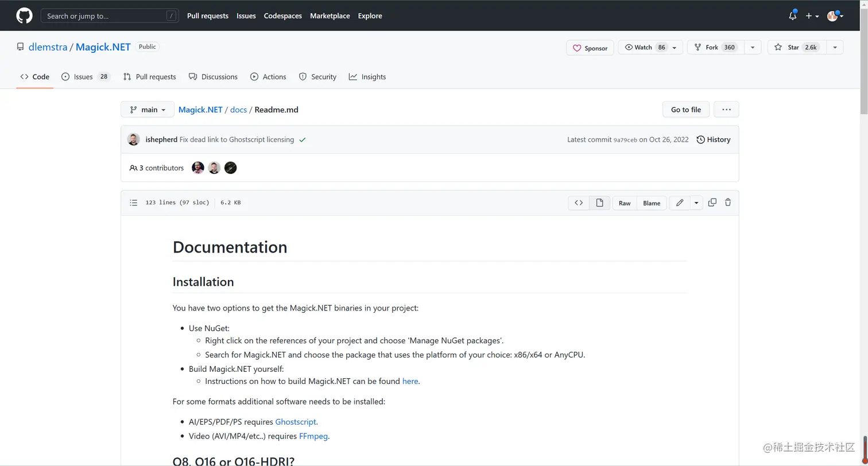Click the Magick.NET repository title link
Viewport: 868px width, 466px height.
(103, 47)
